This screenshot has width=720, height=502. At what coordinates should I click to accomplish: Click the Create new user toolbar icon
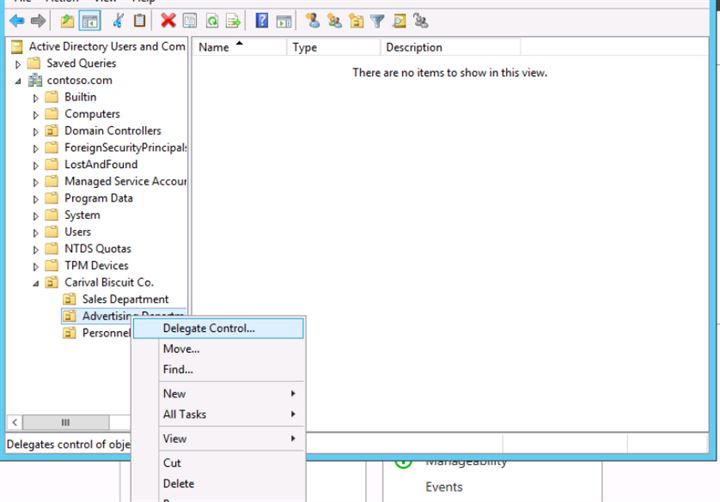[312, 20]
